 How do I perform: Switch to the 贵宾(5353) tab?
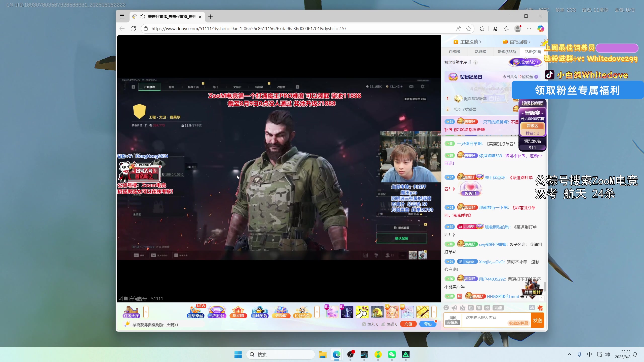pyautogui.click(x=507, y=52)
